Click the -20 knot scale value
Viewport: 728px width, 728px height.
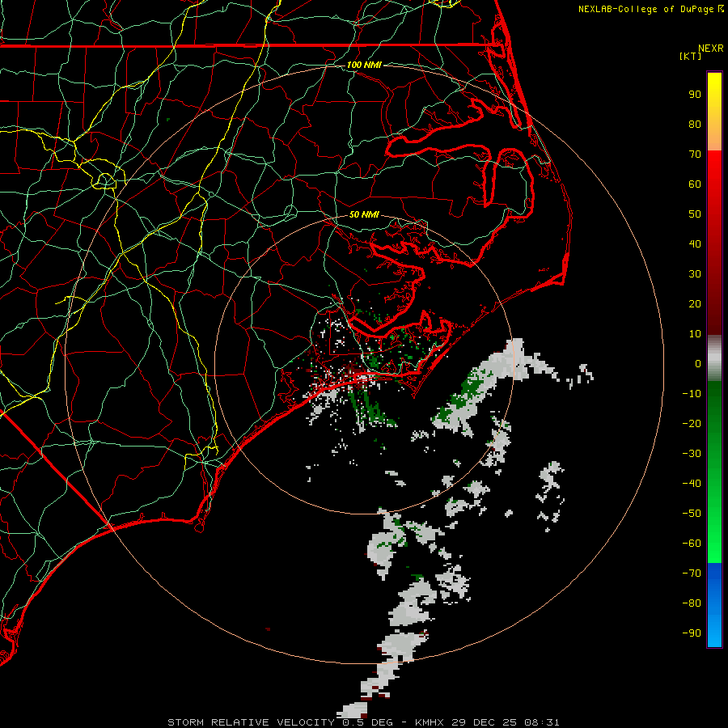(692, 423)
